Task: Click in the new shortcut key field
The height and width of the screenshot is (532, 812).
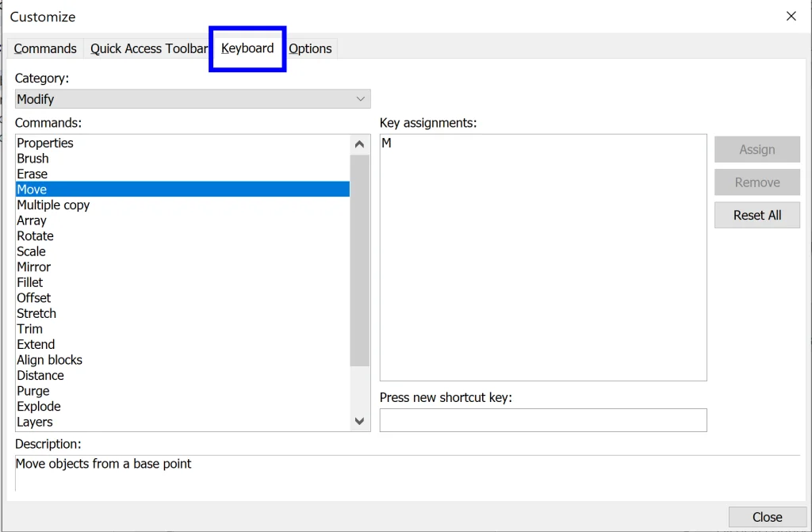Action: click(542, 420)
